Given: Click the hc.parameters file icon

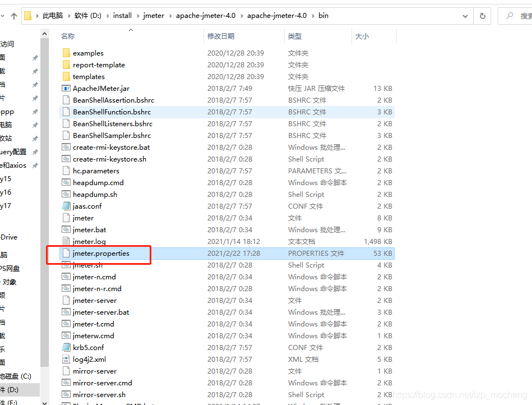Looking at the screenshot, I should coord(66,171).
